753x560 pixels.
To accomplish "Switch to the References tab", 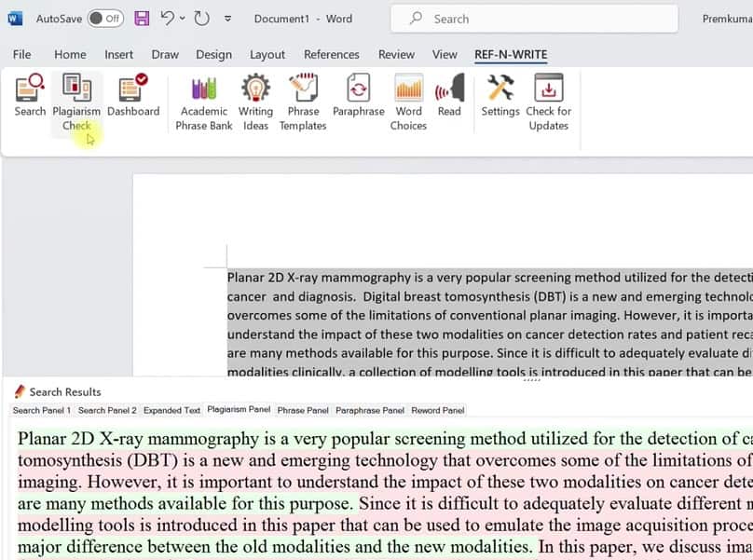I will [332, 54].
